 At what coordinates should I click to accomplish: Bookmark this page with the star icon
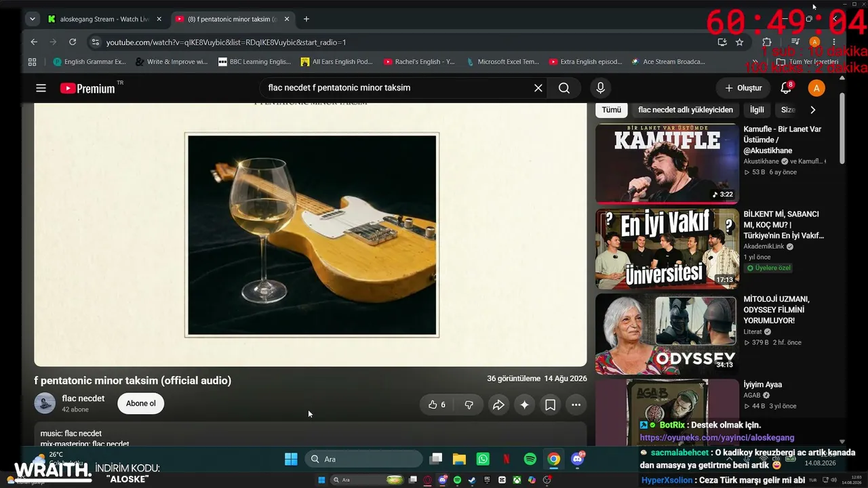point(739,42)
